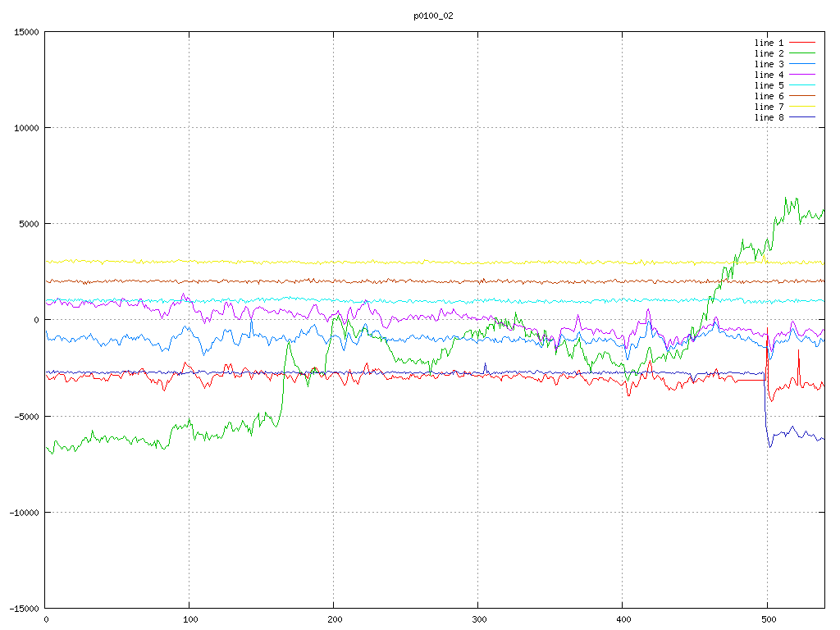Click the green line 2 legend swatch
This screenshot has width=840, height=630.
803,53
